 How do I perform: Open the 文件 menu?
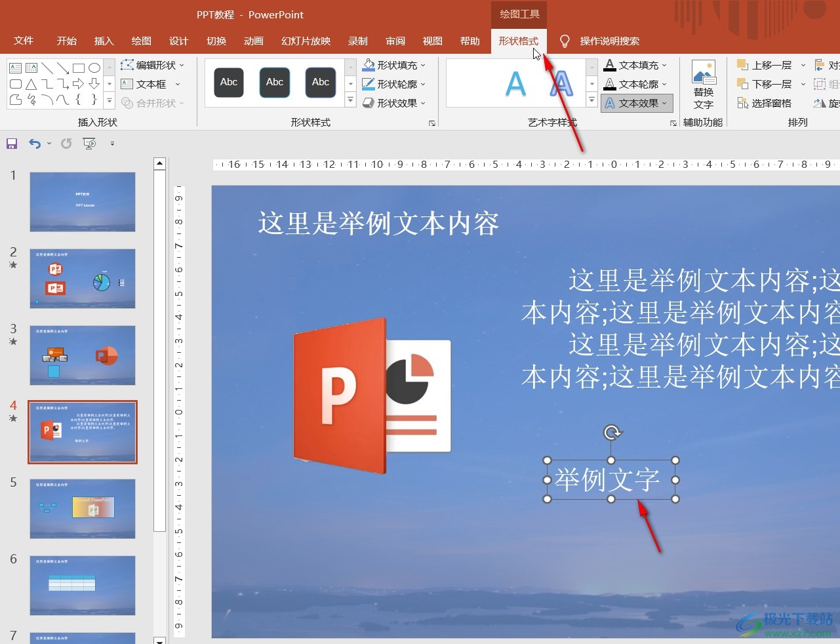(24, 41)
